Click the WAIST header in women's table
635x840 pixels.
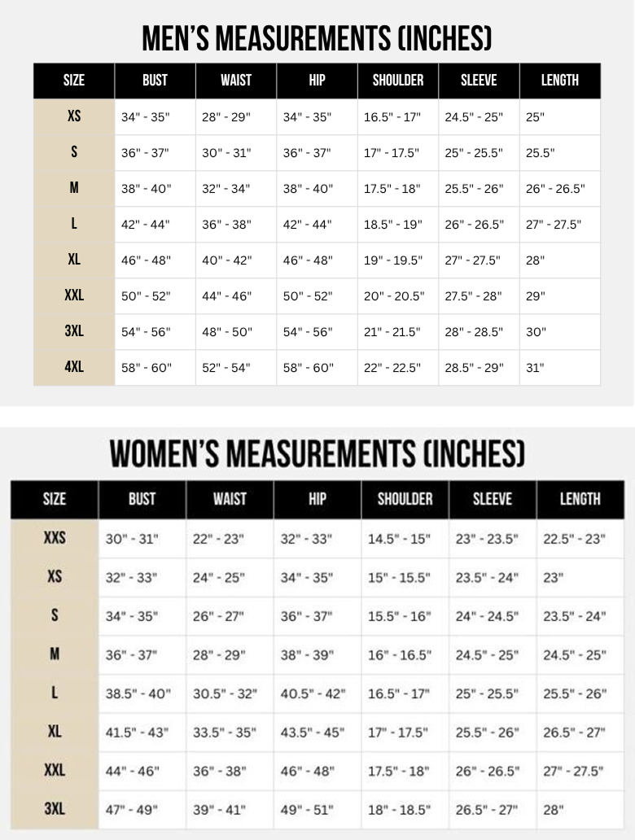click(x=230, y=498)
